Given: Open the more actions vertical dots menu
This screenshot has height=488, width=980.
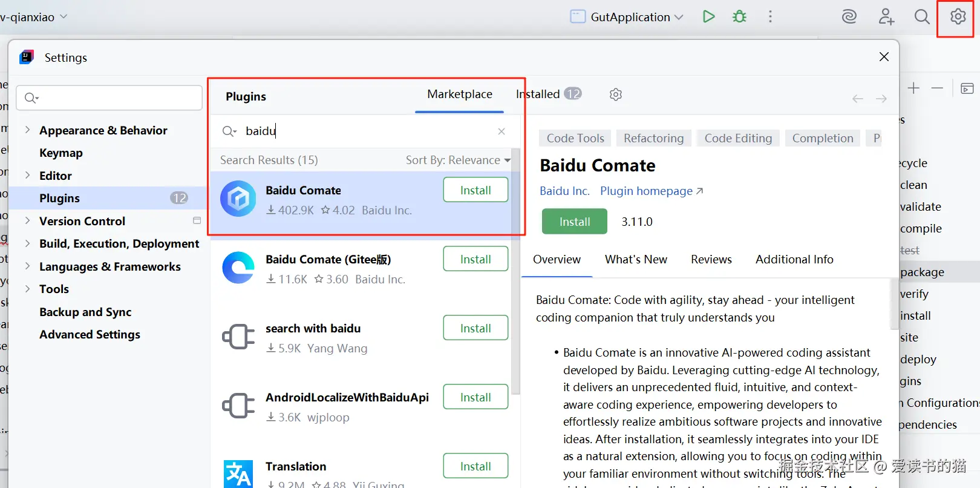Looking at the screenshot, I should pyautogui.click(x=770, y=16).
